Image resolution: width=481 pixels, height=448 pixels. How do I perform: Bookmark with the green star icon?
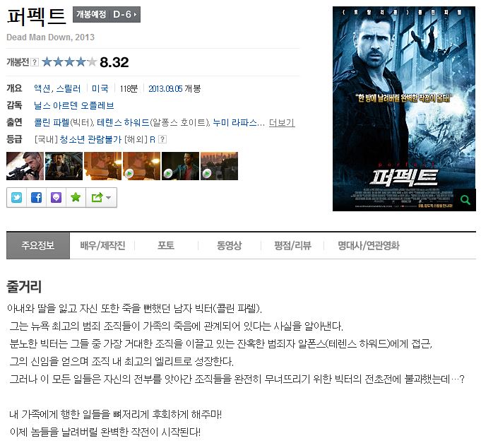(x=76, y=197)
